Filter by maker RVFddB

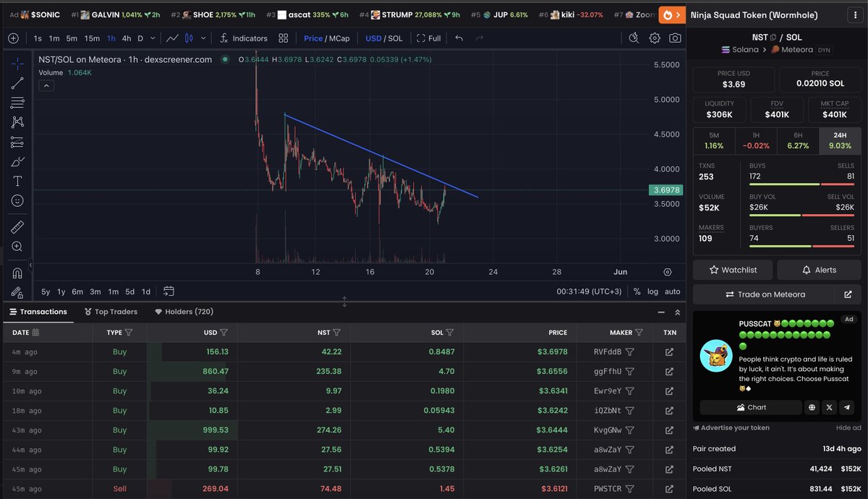pyautogui.click(x=630, y=351)
